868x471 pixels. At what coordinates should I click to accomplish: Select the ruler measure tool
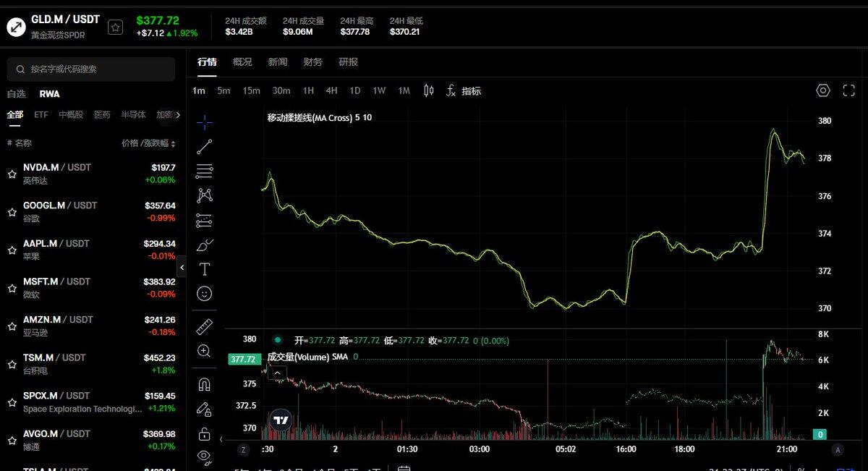[205, 327]
